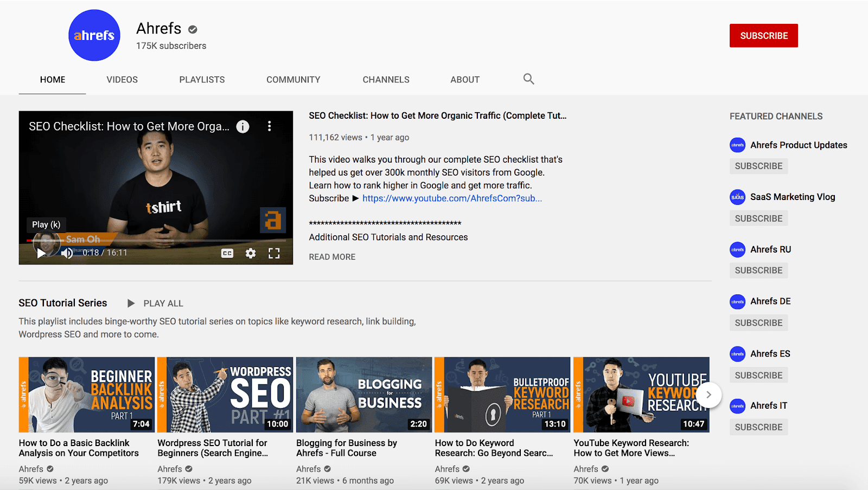868x490 pixels.
Task: Open 'How to Do a Basic Backlink Analysis' title
Action: 79,448
